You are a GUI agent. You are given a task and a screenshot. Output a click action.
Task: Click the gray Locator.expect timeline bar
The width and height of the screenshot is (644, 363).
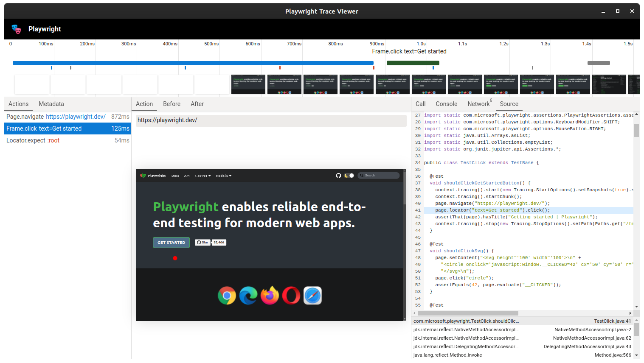coord(599,63)
